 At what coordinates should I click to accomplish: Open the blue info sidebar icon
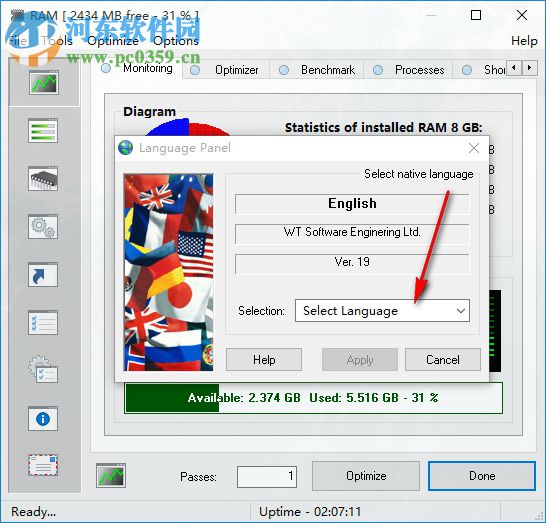click(43, 419)
